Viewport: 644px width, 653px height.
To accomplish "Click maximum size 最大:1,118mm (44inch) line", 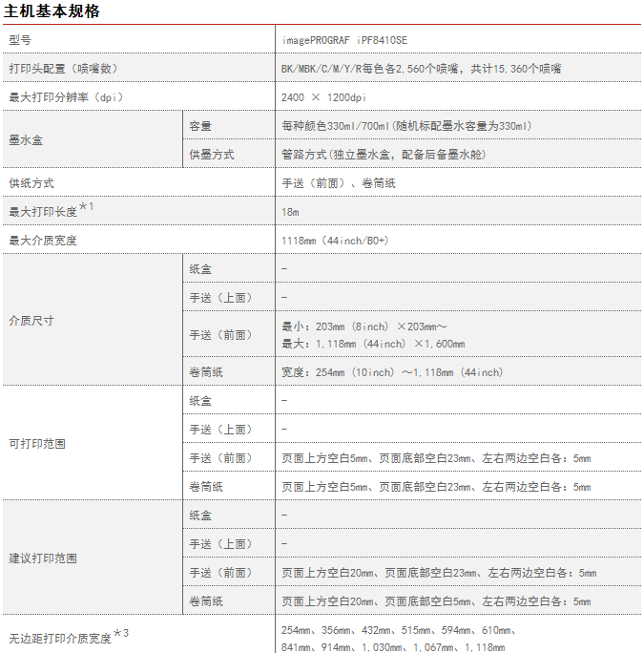I will tap(373, 344).
